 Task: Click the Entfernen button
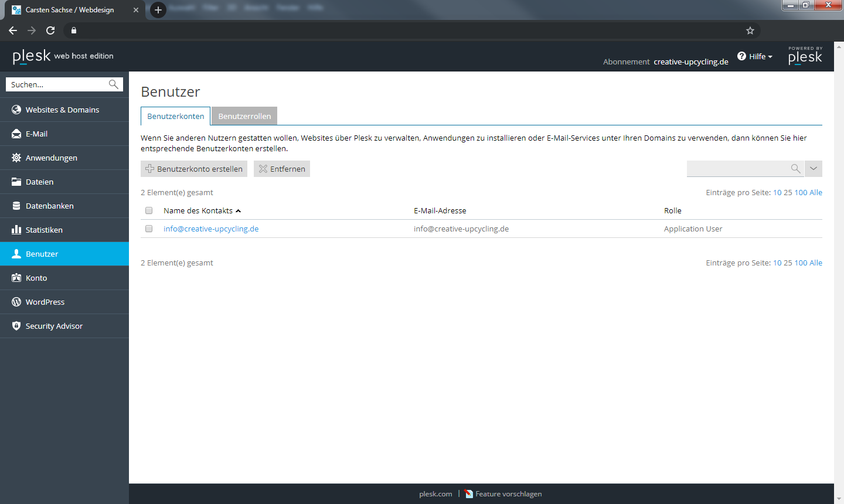pyautogui.click(x=282, y=169)
